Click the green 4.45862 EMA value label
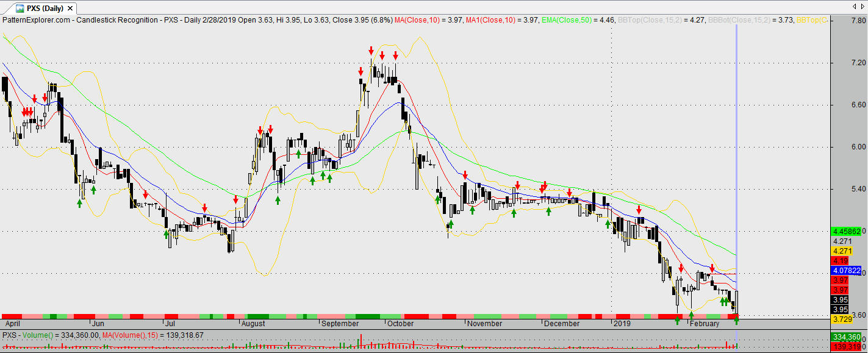Image resolution: width=868 pixels, height=353 pixels. 846,232
